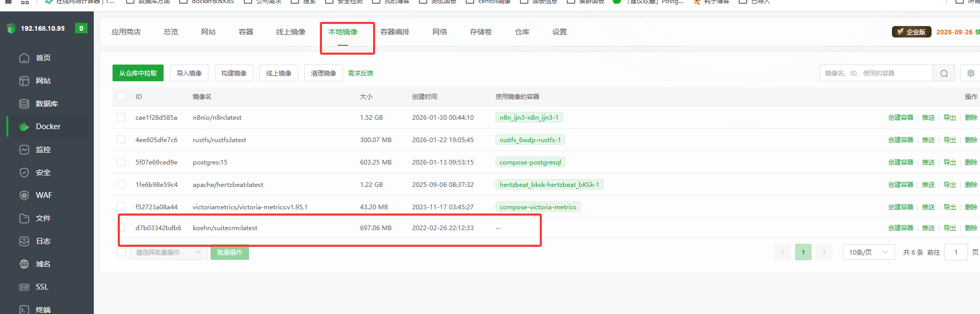
Task: Click the next page arrow in pagination
Action: coord(824,253)
